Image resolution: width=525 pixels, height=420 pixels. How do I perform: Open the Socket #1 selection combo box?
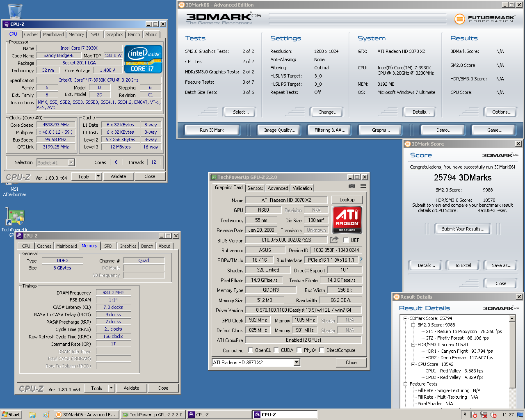click(x=56, y=162)
